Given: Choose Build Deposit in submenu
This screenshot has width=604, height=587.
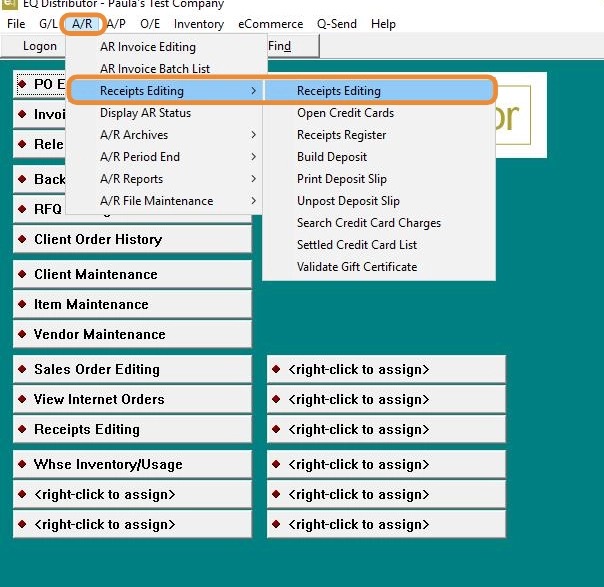Looking at the screenshot, I should point(379,157).
